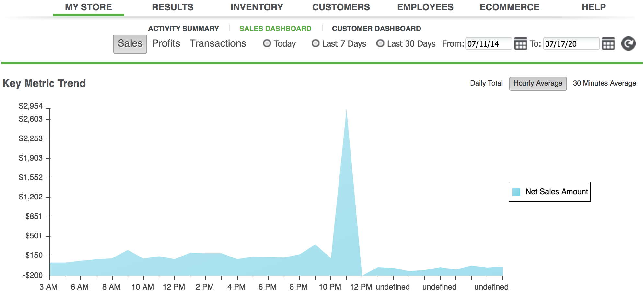Click the chart peak near 11 PM
The width and height of the screenshot is (644, 299).
click(346, 110)
